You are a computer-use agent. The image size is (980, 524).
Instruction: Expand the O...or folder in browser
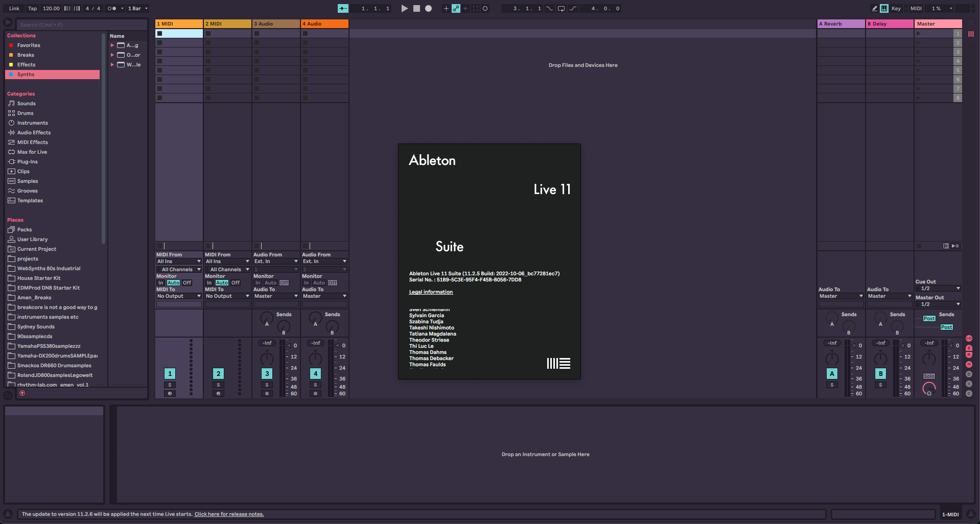112,55
